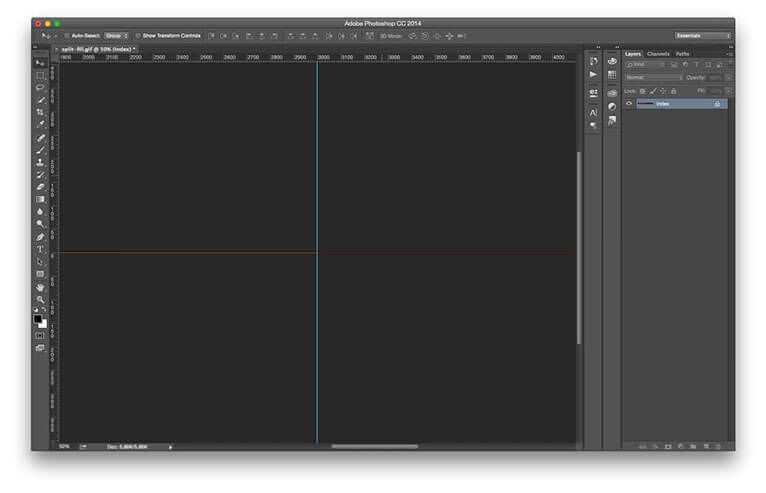Select the Eyedropper tool
Screen dimensions: 766x493
click(40, 124)
